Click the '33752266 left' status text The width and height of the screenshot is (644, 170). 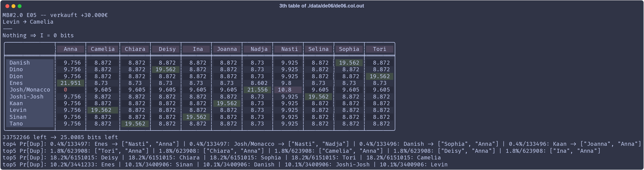25,137
